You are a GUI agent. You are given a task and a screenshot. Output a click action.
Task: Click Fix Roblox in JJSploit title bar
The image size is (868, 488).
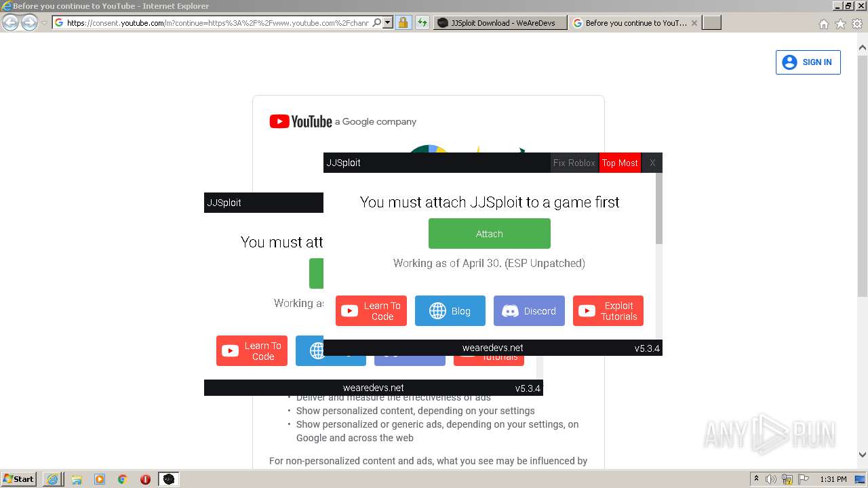click(x=574, y=163)
